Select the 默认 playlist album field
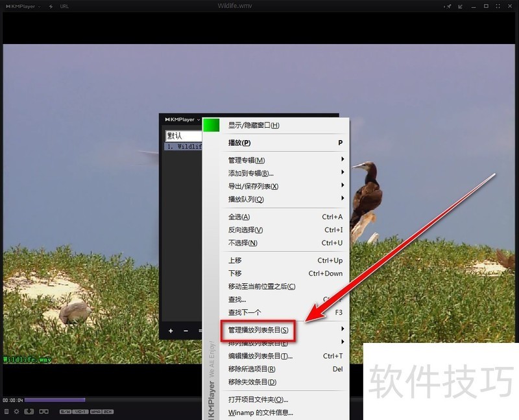 (x=182, y=136)
